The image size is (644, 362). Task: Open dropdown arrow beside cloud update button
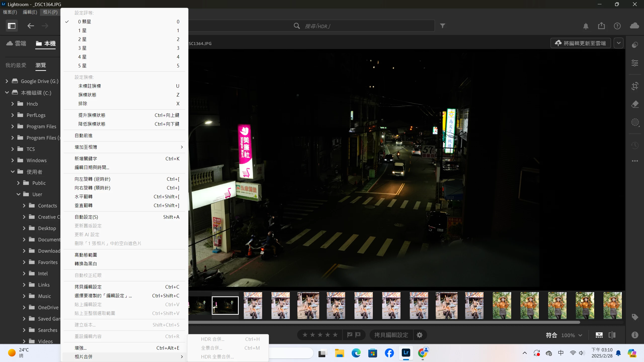tap(619, 43)
